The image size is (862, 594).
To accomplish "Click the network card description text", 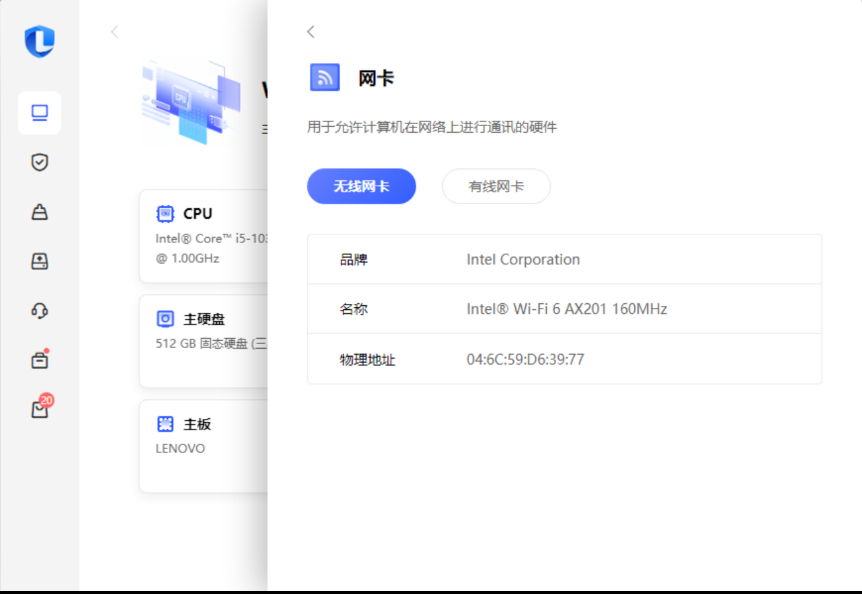I will tap(432, 127).
